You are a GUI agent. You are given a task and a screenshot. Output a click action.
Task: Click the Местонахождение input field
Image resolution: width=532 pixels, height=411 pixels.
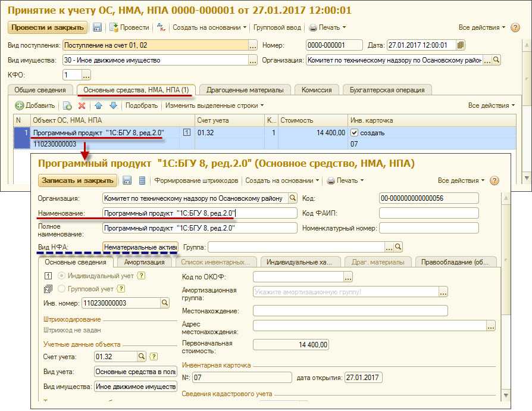click(x=350, y=310)
